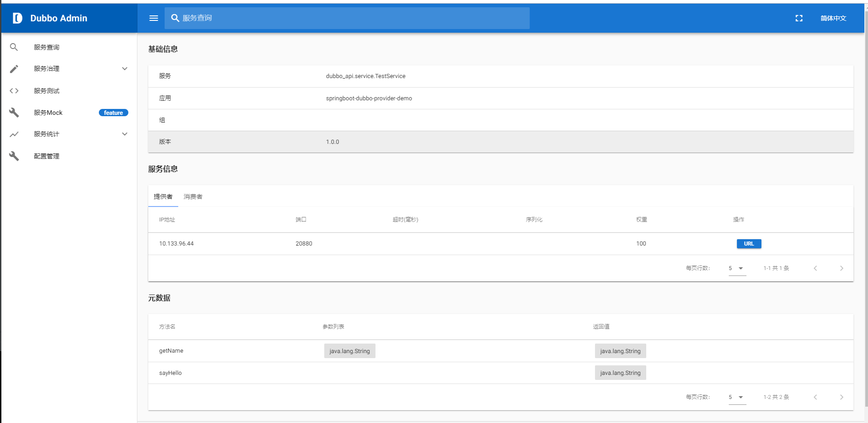Screen dimensions: 868x423
Task: Select the service name dubbo_api.service.TestService
Action: (366, 76)
